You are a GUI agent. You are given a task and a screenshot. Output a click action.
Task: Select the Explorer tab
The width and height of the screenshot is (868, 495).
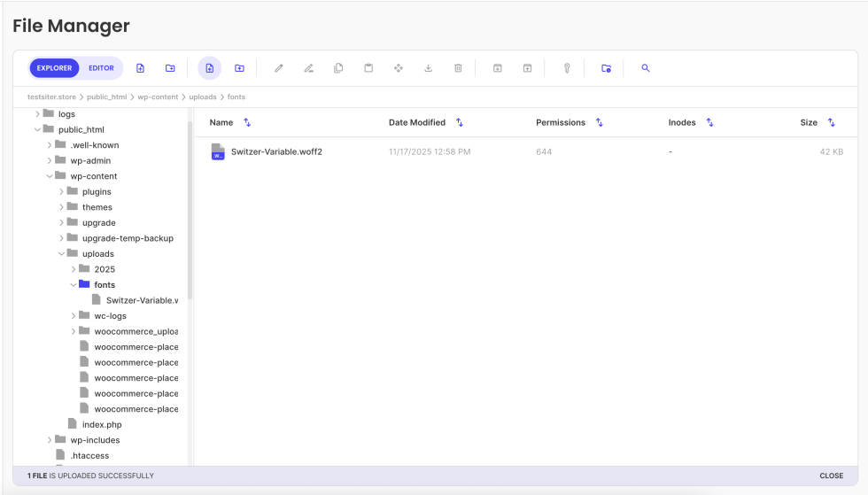(x=55, y=68)
